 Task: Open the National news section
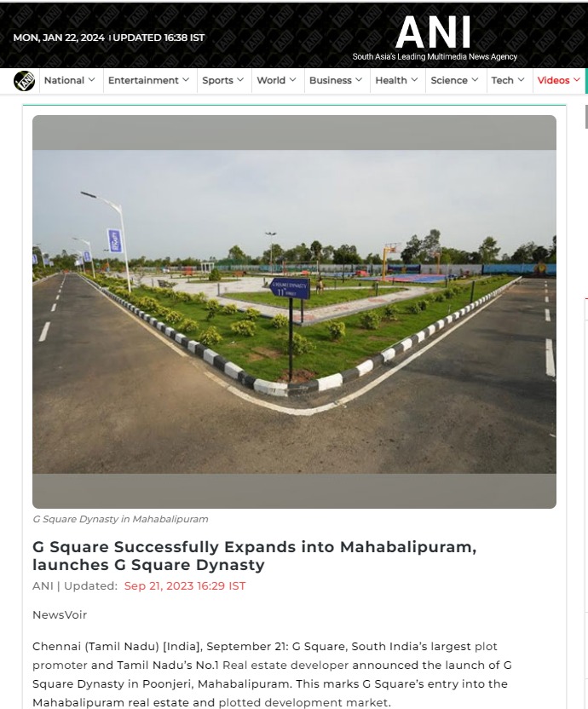[64, 80]
